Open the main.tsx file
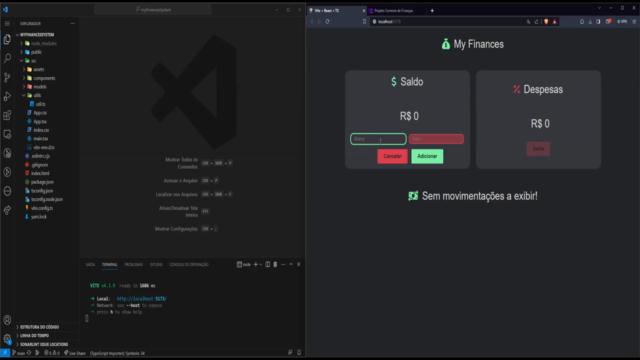The height and width of the screenshot is (360, 640). coord(40,139)
